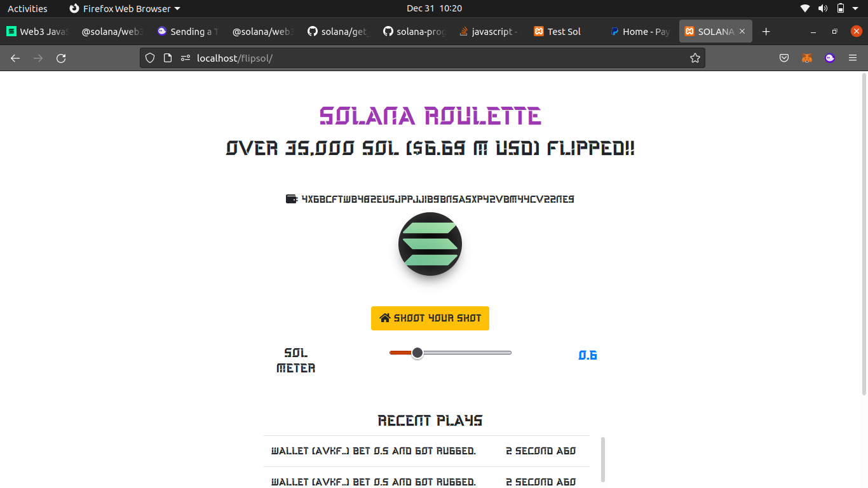Click the Shoot Your Shot button
Screen dimensions: 868x488
(x=430, y=318)
